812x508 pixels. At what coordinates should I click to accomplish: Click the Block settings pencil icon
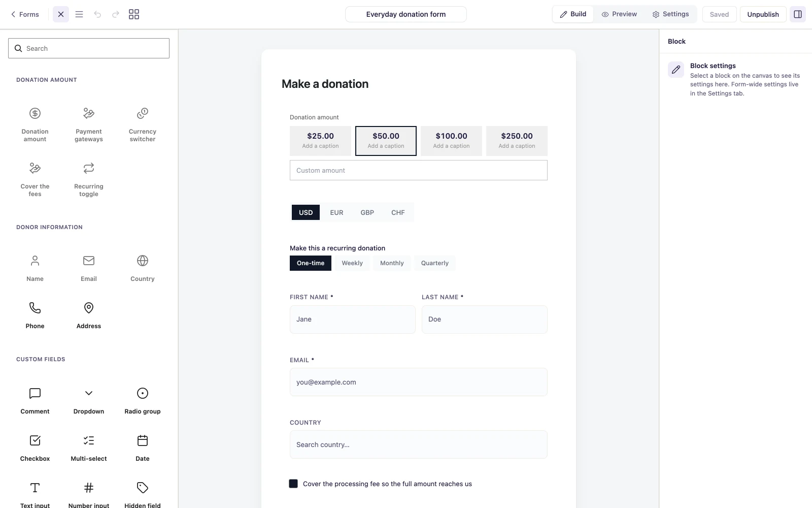point(676,70)
